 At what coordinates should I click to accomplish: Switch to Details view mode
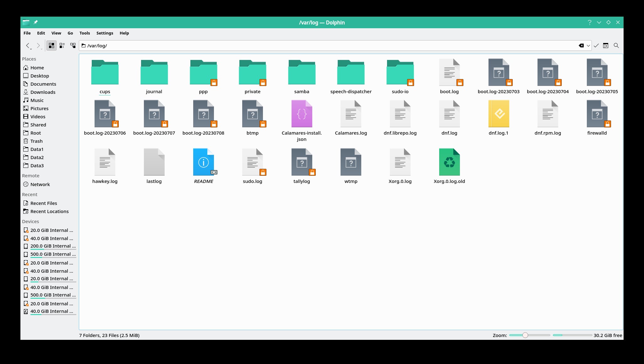[73, 45]
